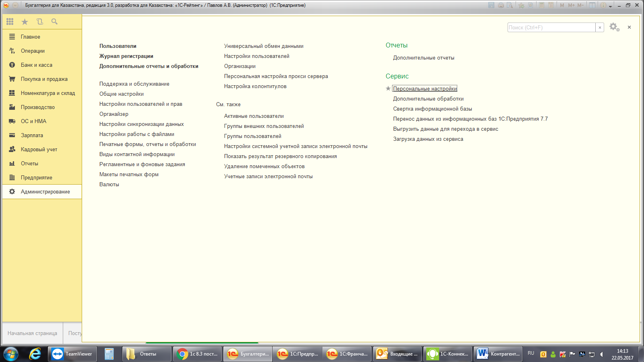
Task: Open Группы пользователей link
Action: (253, 136)
